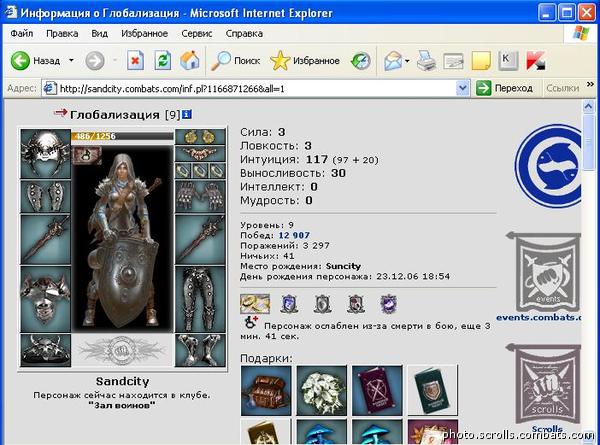
Task: Click the bracers equipment slot
Action: 45,197
